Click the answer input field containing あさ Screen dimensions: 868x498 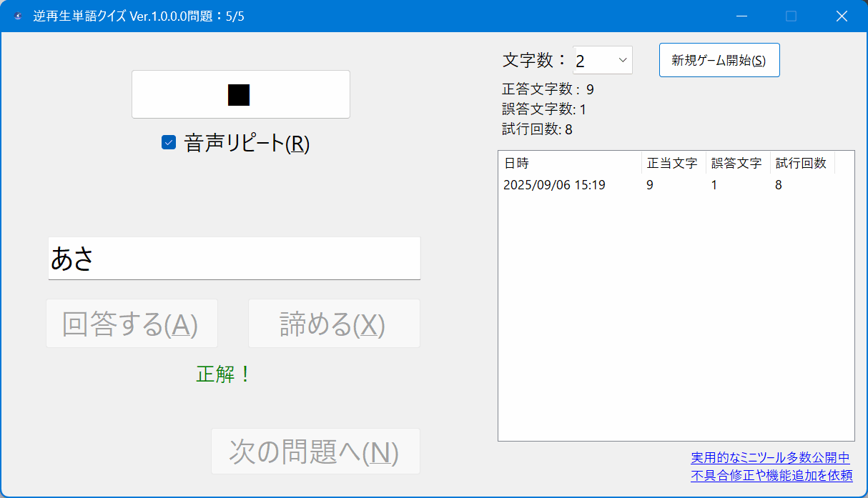[x=235, y=259]
